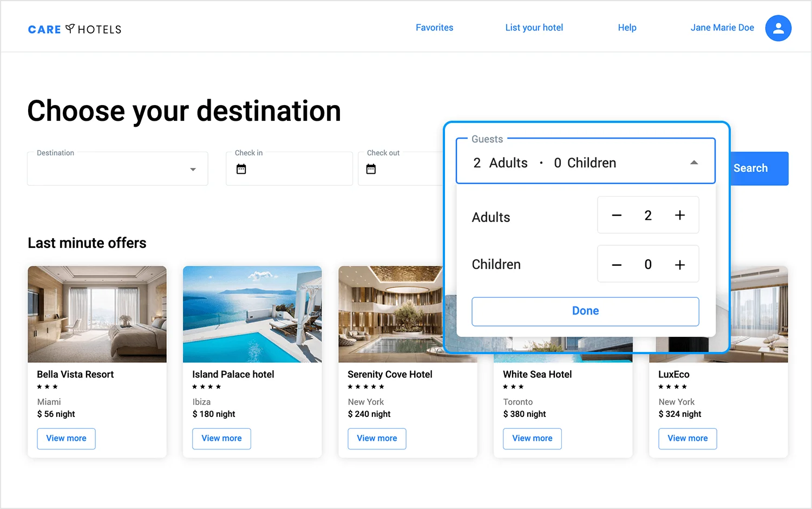
Task: Click the Care Hotels logo
Action: 75,29
